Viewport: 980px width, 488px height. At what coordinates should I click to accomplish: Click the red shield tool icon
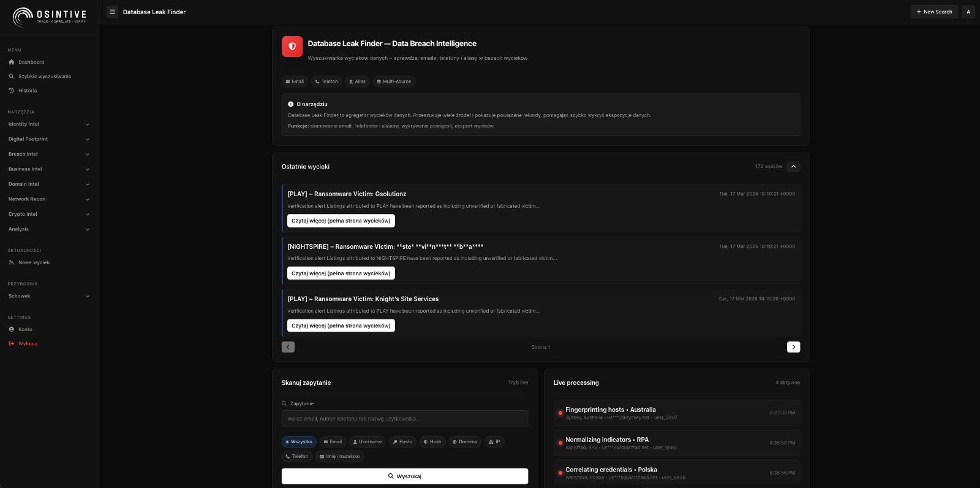[x=292, y=47]
